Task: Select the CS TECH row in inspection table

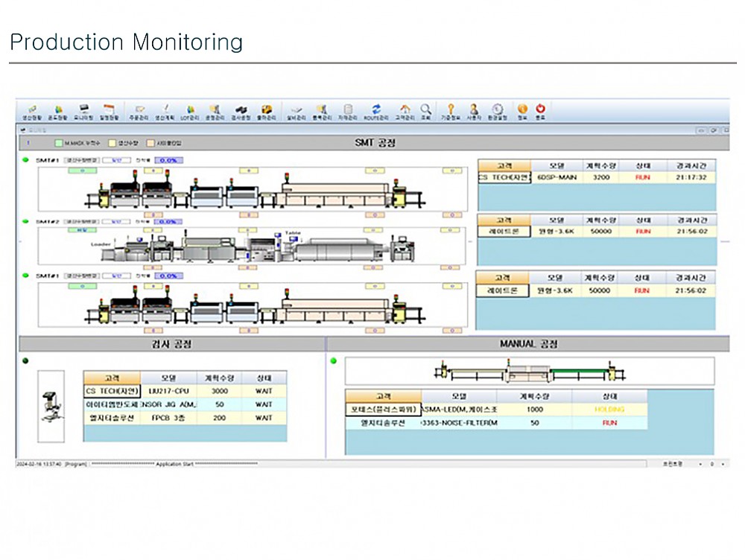Action: [110, 391]
